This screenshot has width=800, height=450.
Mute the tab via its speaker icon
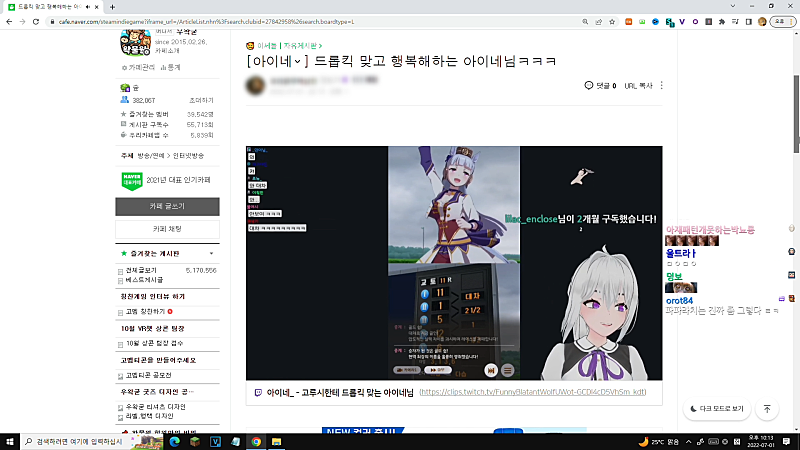[88, 7]
